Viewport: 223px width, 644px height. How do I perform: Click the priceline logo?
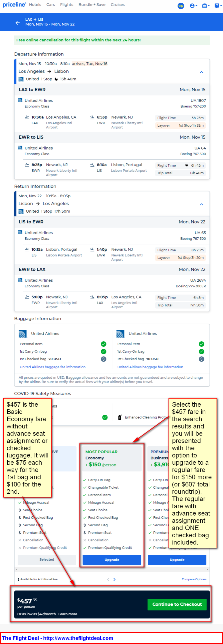14,5
